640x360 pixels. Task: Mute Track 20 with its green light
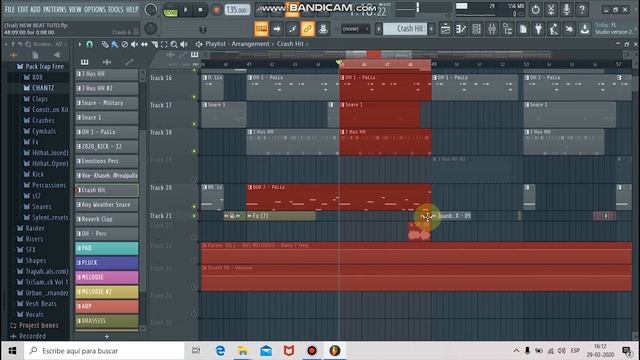coord(194,207)
